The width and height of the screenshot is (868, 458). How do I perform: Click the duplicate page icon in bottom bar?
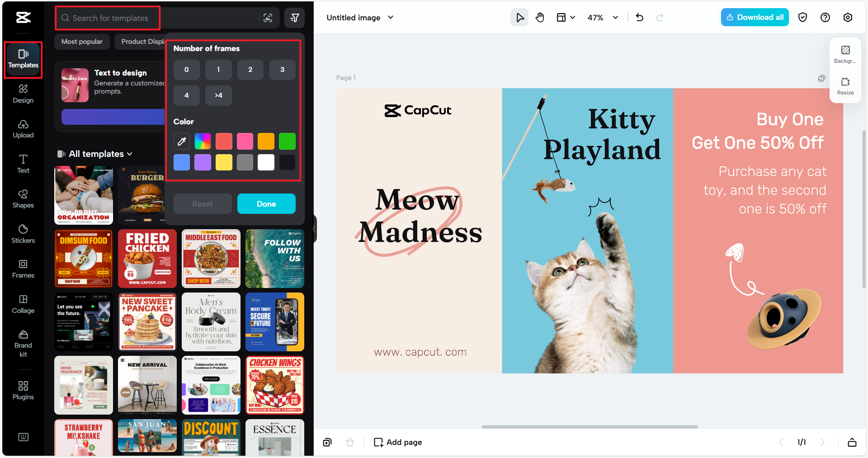coord(327,442)
